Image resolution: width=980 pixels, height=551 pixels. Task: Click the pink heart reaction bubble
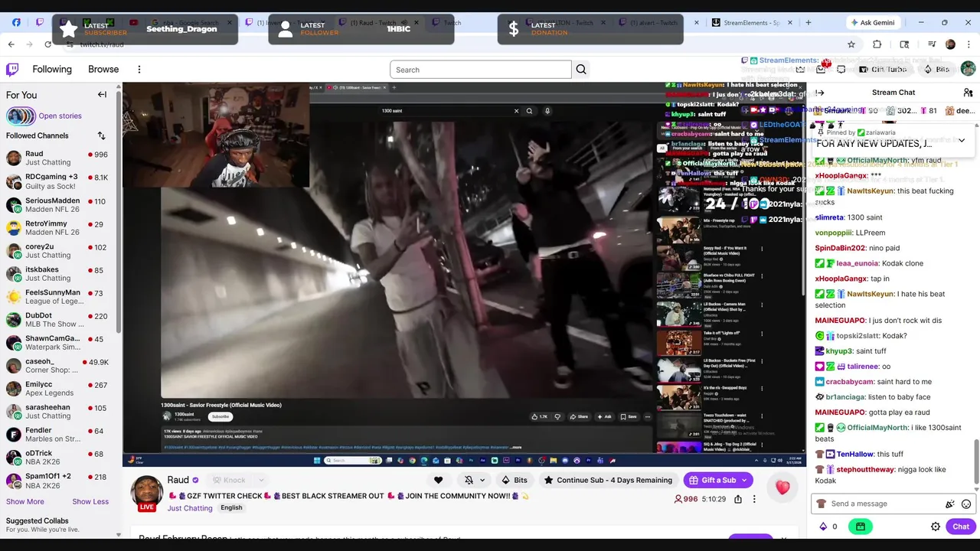[782, 487]
